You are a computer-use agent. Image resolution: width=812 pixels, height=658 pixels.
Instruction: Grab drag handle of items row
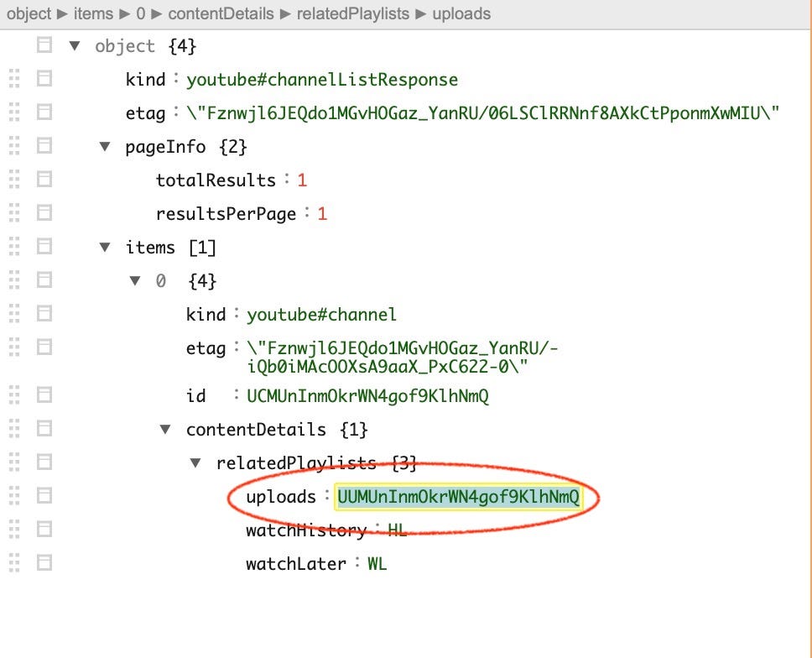click(x=14, y=246)
